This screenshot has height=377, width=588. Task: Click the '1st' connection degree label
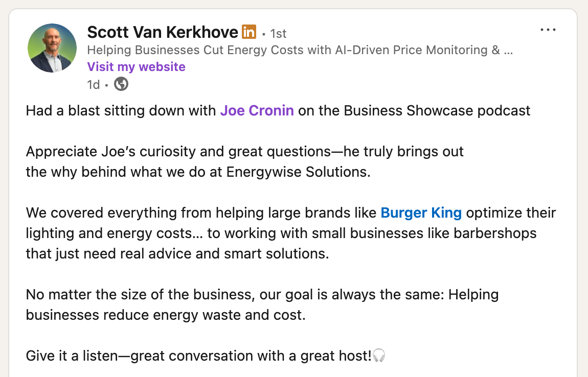(x=278, y=33)
